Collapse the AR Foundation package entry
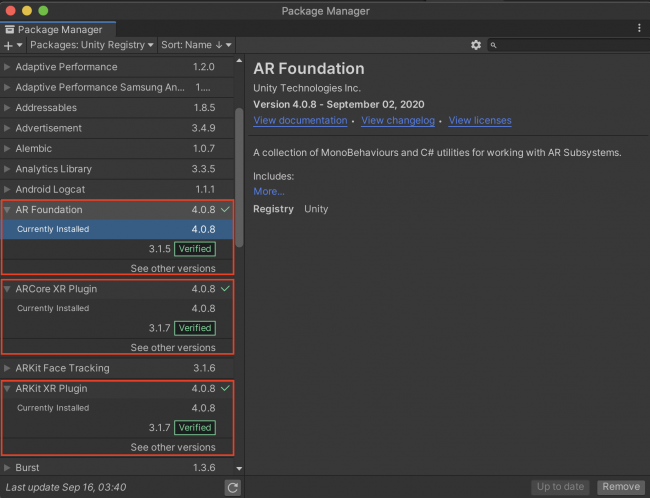This screenshot has height=498, width=650. (x=8, y=210)
